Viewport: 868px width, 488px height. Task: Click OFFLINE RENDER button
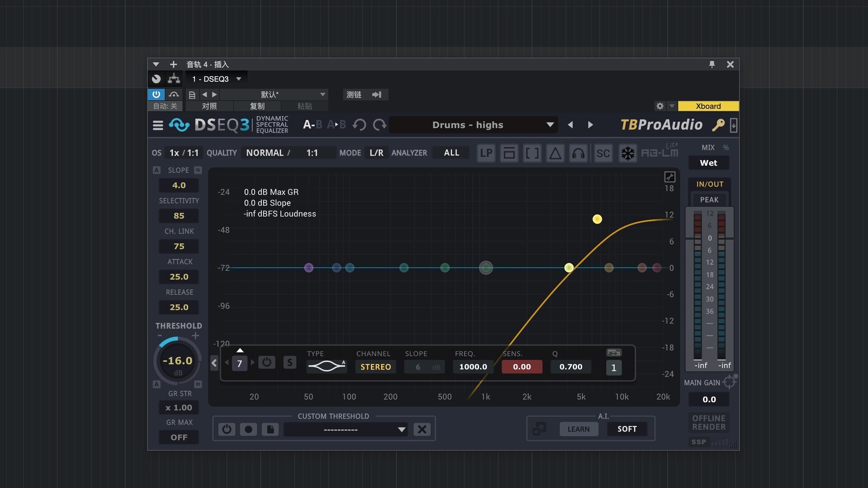click(x=709, y=422)
